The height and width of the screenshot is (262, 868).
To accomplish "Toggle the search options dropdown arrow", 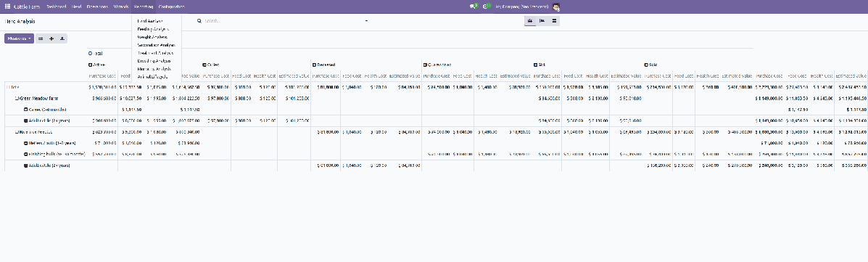I will point(366,21).
